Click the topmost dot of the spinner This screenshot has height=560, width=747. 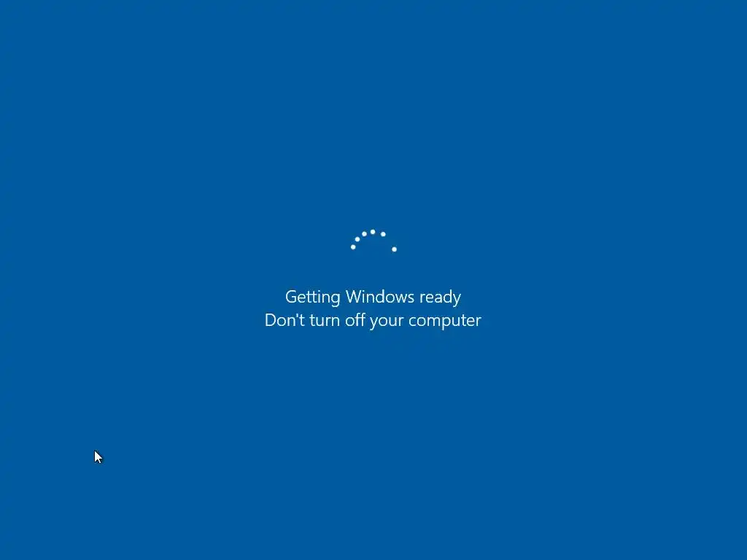[x=373, y=232]
